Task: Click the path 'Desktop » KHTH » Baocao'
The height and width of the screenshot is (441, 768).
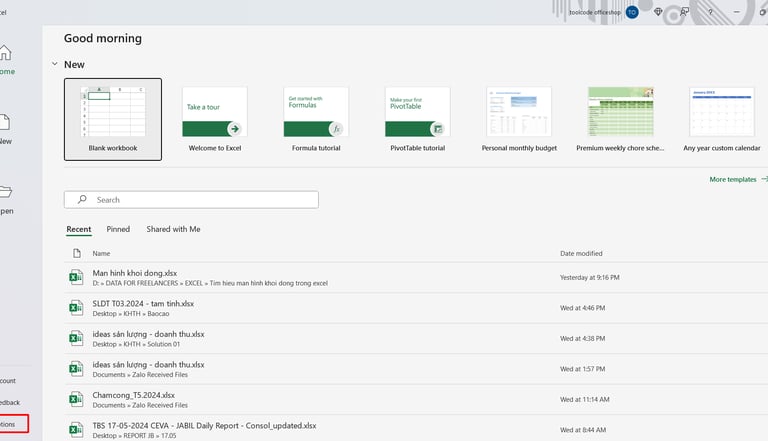Action: (x=131, y=314)
